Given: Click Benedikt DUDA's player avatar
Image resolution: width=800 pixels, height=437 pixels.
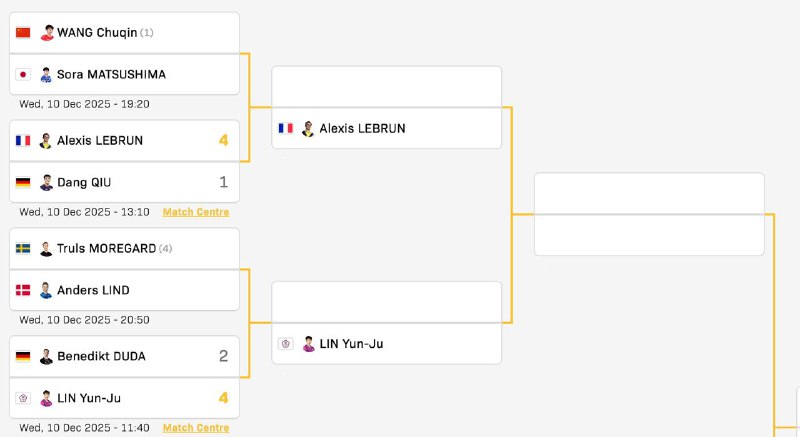Looking at the screenshot, I should 46,356.
